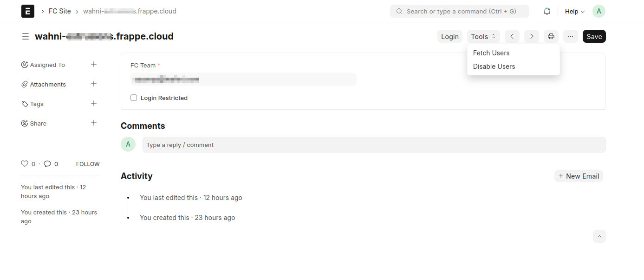Focus the comment reply input field
The width and height of the screenshot is (644, 280).
[374, 145]
